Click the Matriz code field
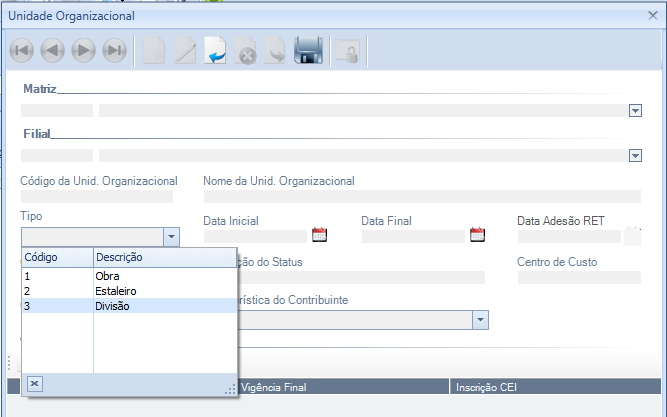667x417 pixels. pyautogui.click(x=57, y=111)
